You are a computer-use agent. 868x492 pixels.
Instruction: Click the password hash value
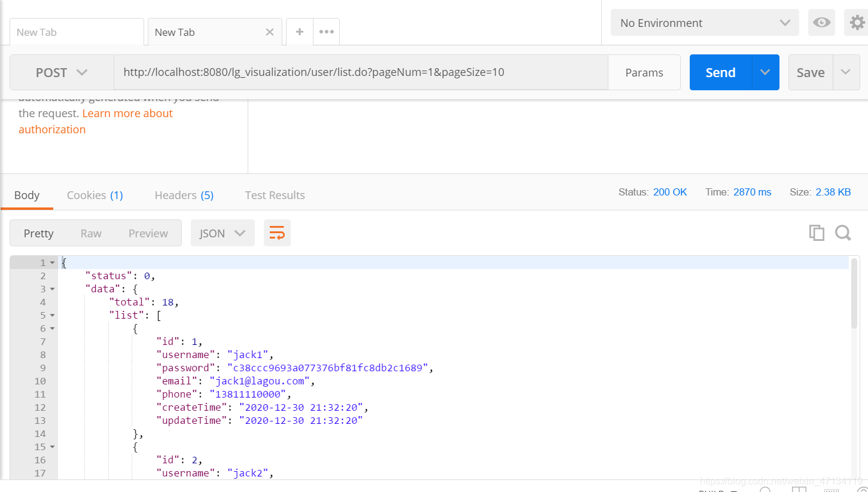pos(328,368)
